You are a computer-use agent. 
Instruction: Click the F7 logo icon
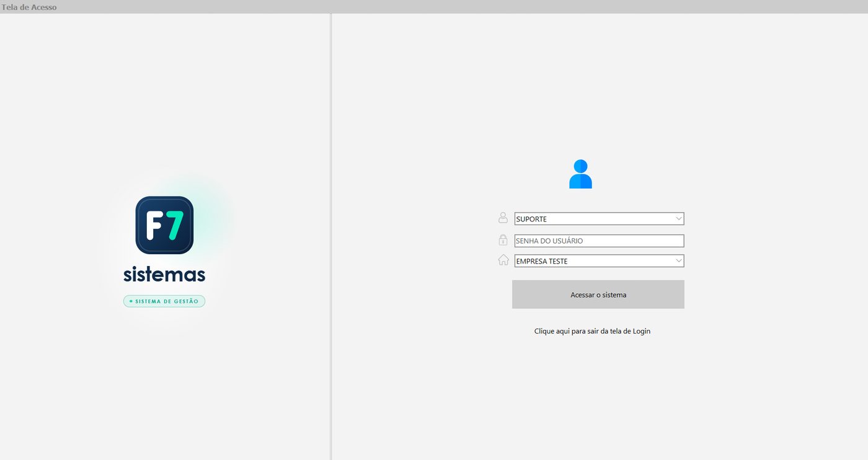point(164,225)
